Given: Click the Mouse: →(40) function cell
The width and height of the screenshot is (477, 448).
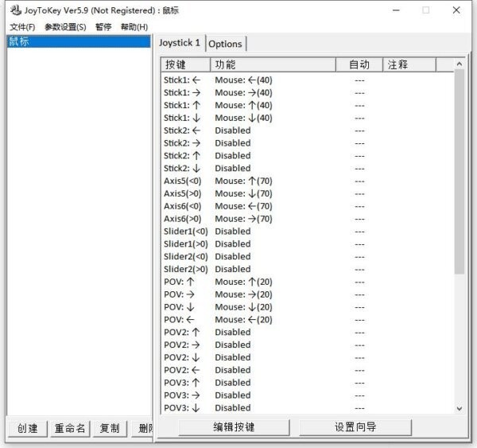Looking at the screenshot, I should point(243,92).
